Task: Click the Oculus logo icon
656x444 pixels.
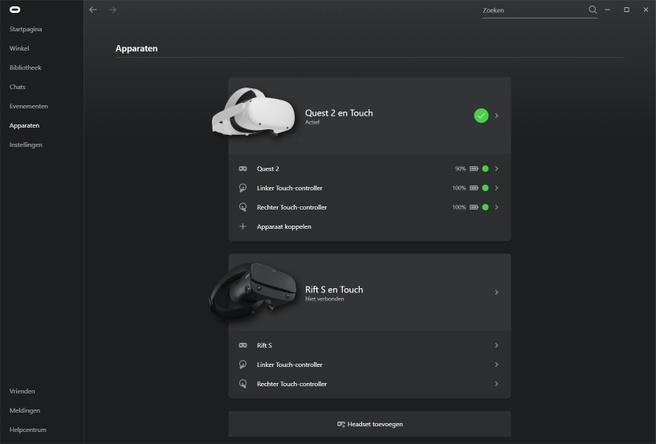Action: [x=15, y=10]
